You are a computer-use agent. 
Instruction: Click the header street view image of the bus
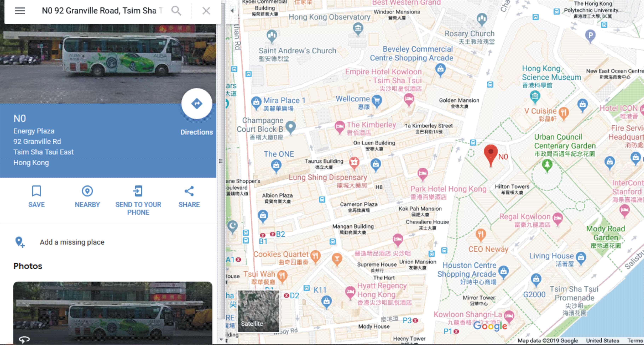[x=108, y=64]
